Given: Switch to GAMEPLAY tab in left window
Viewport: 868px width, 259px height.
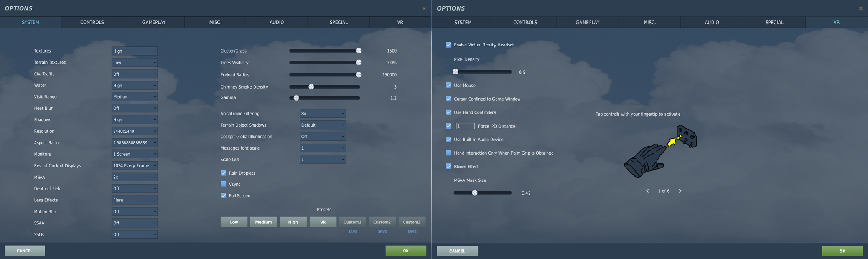Looking at the screenshot, I should coord(154,22).
